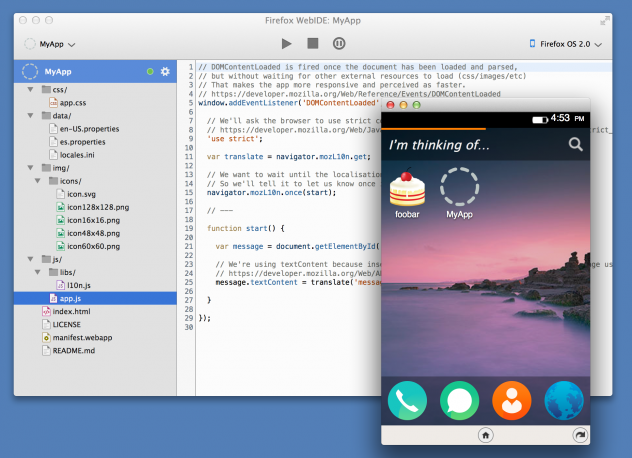The width and height of the screenshot is (632, 458).
Task: Open the Contacts dock icon
Action: 511,401
